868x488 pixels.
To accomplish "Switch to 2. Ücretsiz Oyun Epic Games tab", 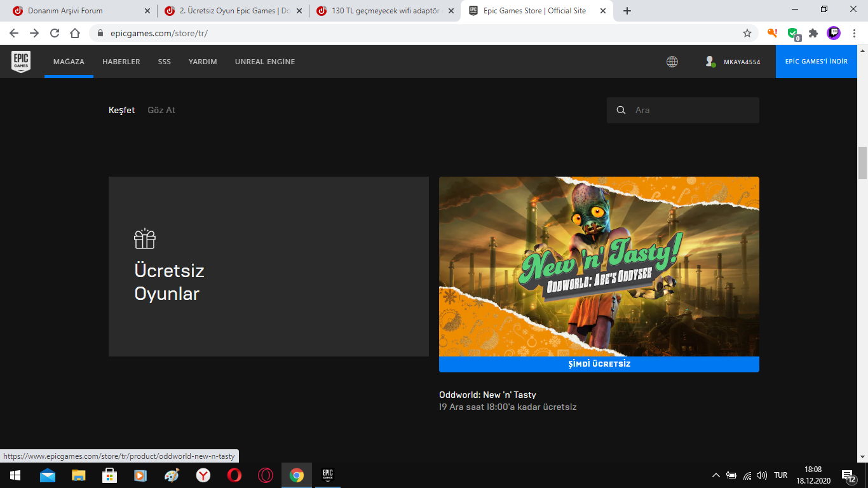I will coord(235,11).
